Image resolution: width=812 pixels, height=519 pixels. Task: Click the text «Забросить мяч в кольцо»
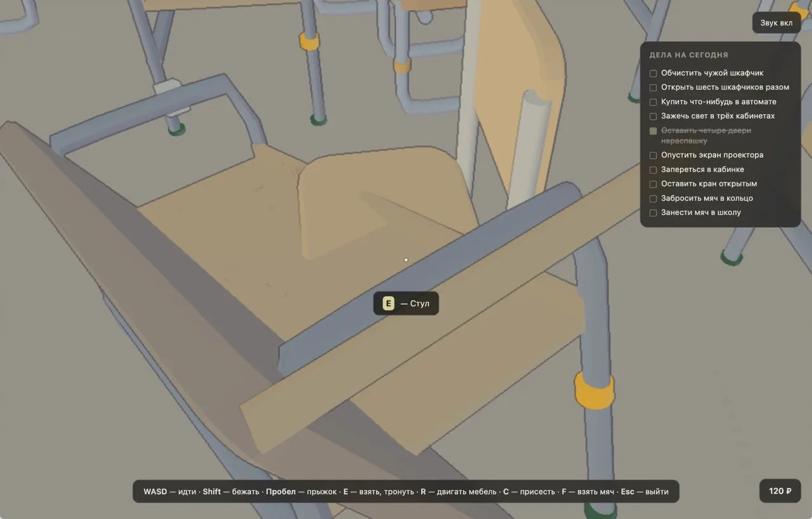tap(707, 198)
